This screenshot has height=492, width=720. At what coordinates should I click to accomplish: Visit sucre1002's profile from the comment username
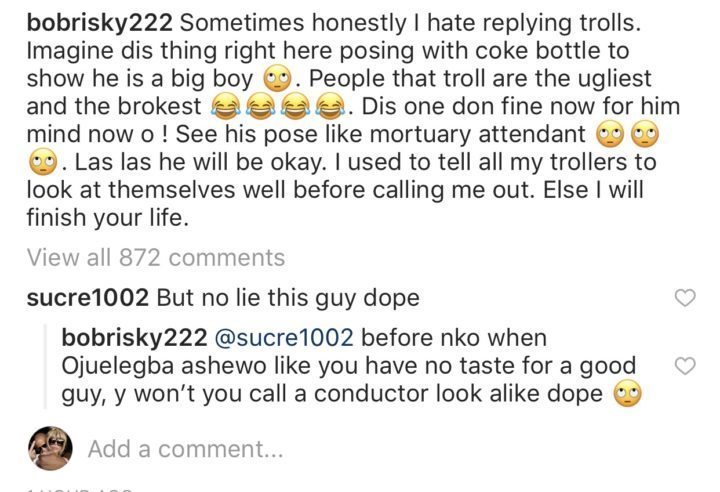tap(88, 298)
